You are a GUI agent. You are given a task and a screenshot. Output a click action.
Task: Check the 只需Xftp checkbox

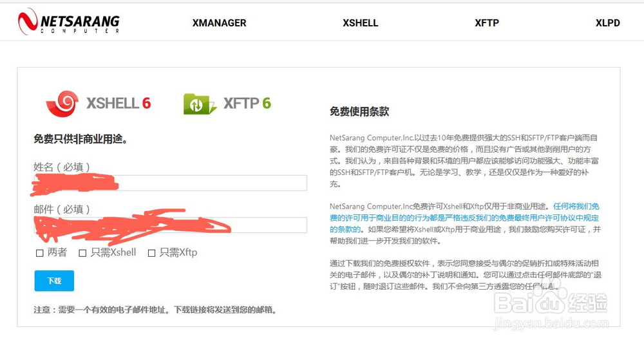151,253
